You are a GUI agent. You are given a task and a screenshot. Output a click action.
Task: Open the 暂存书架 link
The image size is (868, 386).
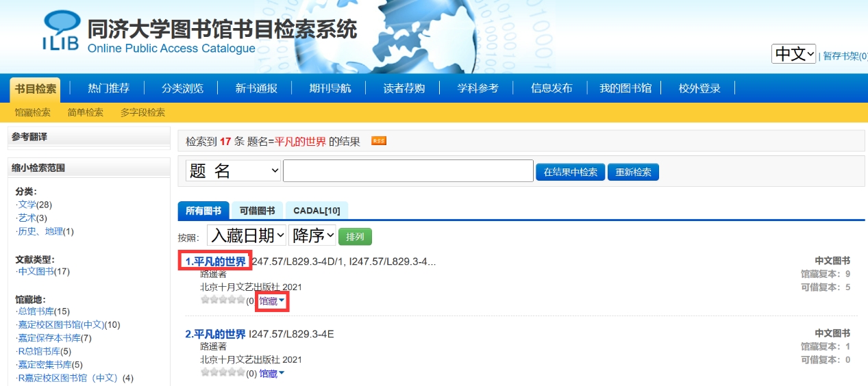pos(845,56)
